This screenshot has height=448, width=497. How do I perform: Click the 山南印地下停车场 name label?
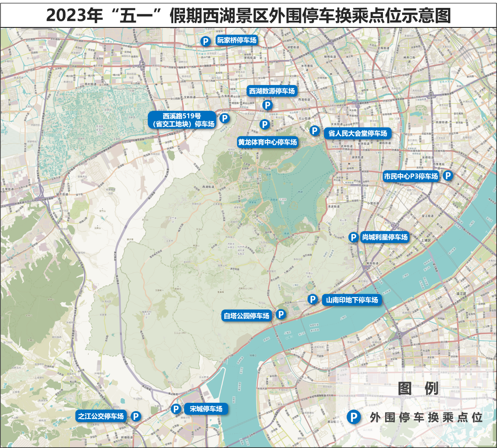pyautogui.click(x=352, y=300)
